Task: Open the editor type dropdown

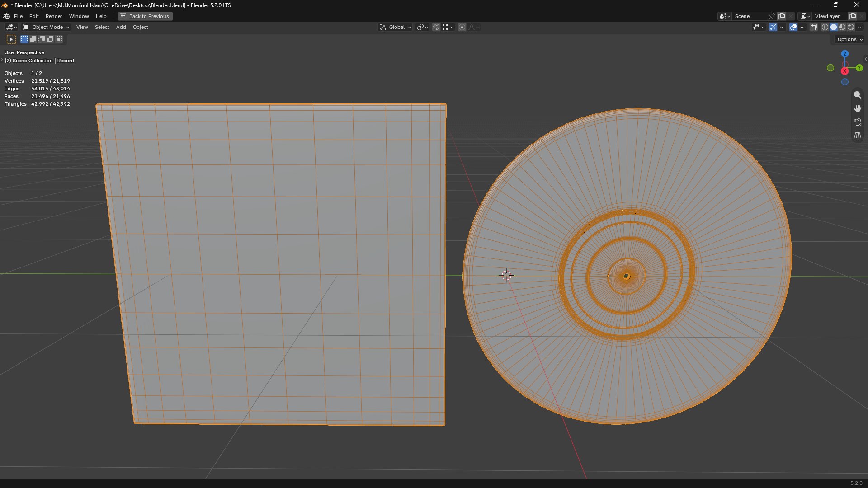Action: click(11, 28)
